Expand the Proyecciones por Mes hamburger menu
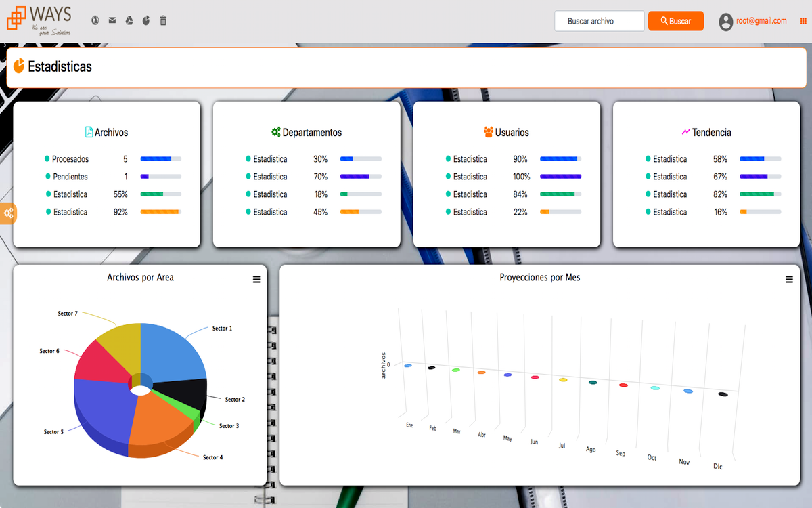The height and width of the screenshot is (508, 812). [x=789, y=279]
